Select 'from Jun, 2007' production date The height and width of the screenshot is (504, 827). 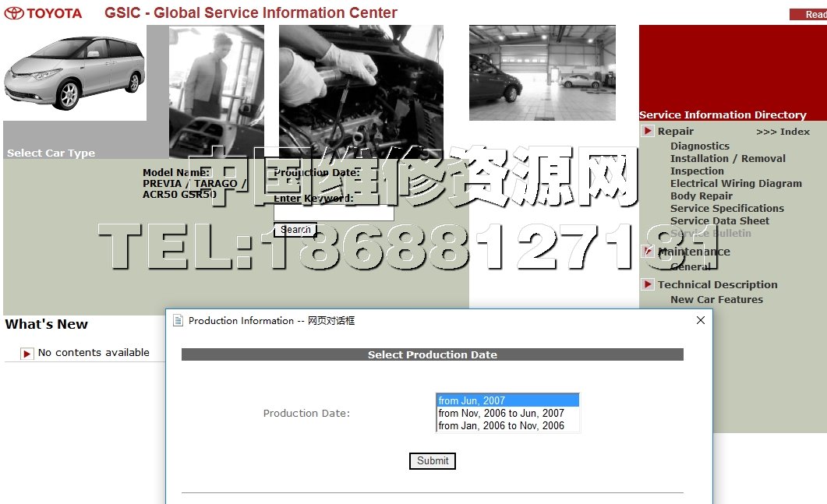coord(508,400)
